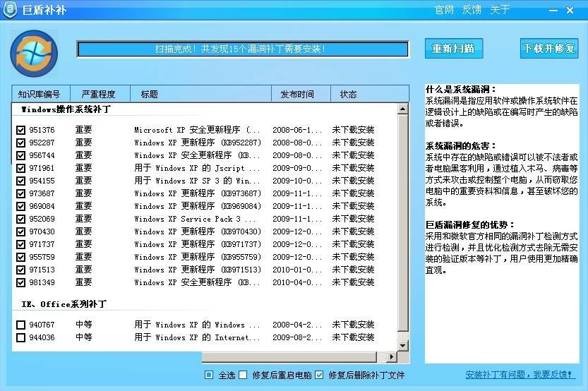The image size is (588, 391).
Task: Click date 2008-06-1... of patch 951376
Action: pos(297,130)
